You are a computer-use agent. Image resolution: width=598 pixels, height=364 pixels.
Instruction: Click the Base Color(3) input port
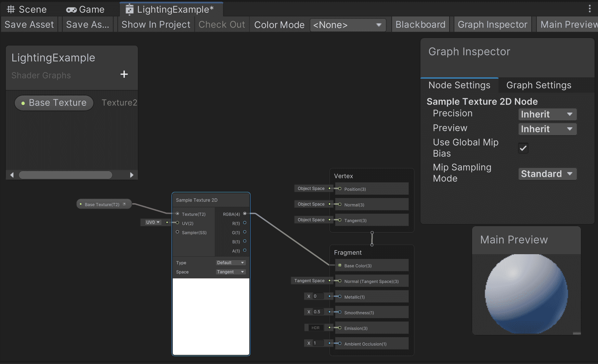click(x=340, y=265)
